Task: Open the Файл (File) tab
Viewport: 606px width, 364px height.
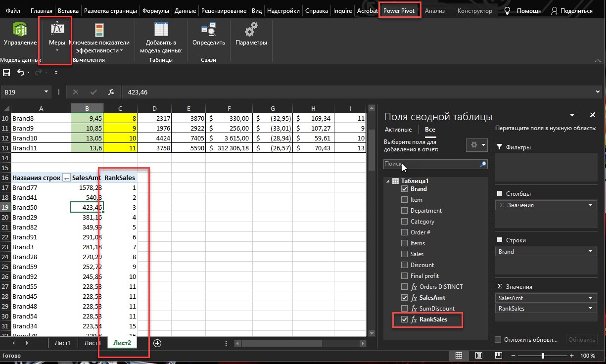Action: coord(13,10)
